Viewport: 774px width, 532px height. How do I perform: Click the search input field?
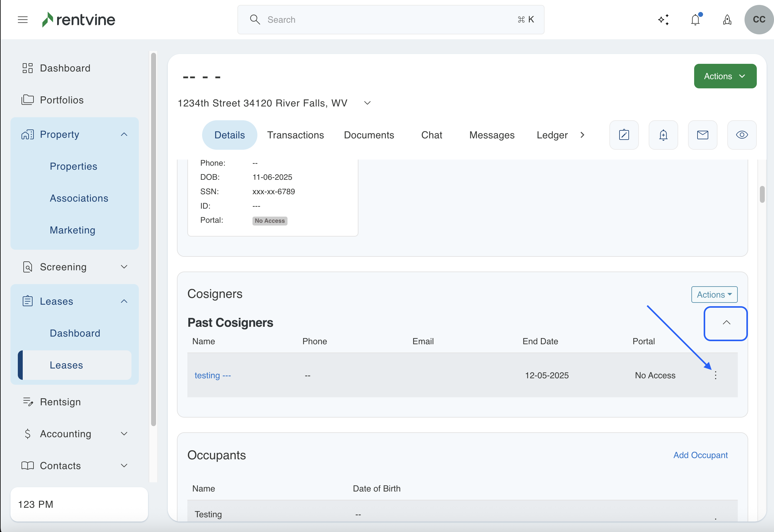390,20
